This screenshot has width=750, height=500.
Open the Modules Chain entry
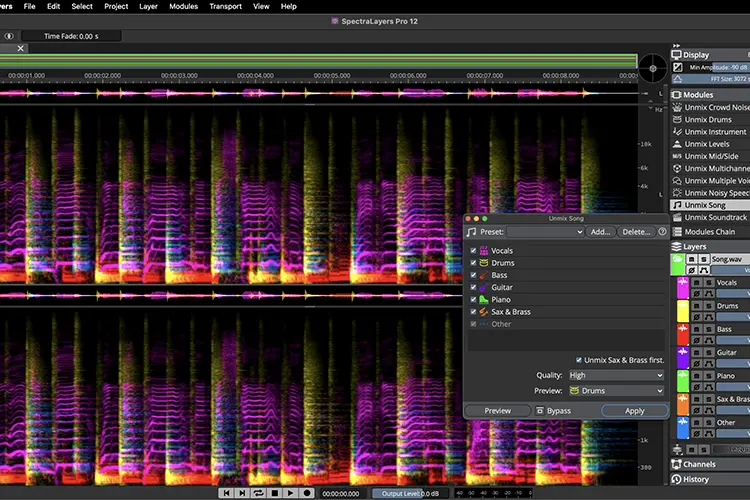point(711,232)
